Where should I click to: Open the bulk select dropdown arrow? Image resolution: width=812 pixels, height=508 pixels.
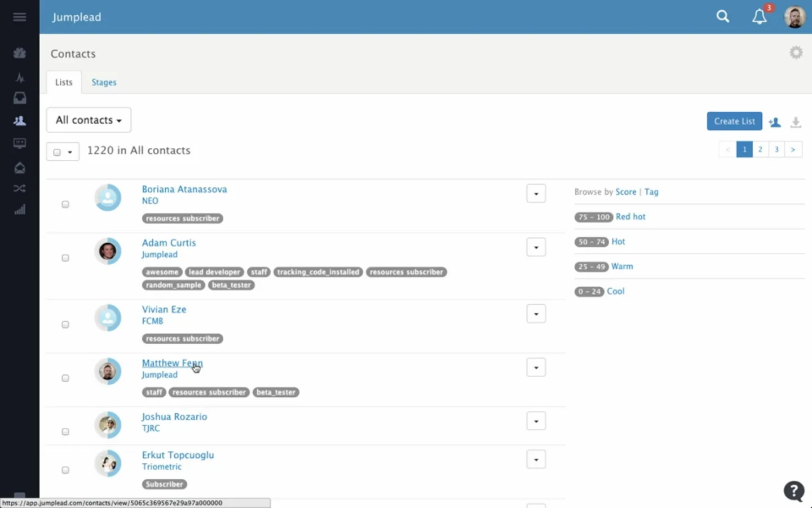pos(70,152)
